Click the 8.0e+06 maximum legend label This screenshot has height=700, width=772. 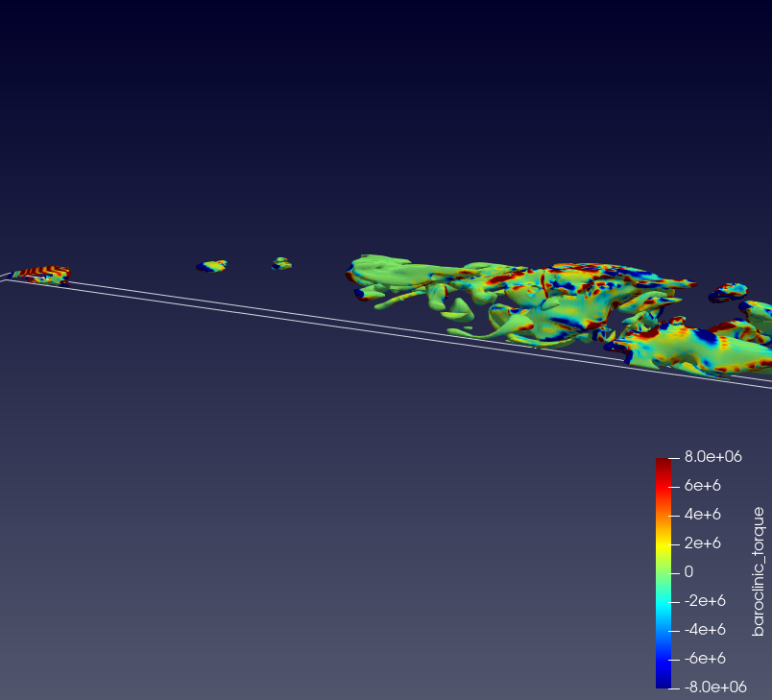[712, 457]
